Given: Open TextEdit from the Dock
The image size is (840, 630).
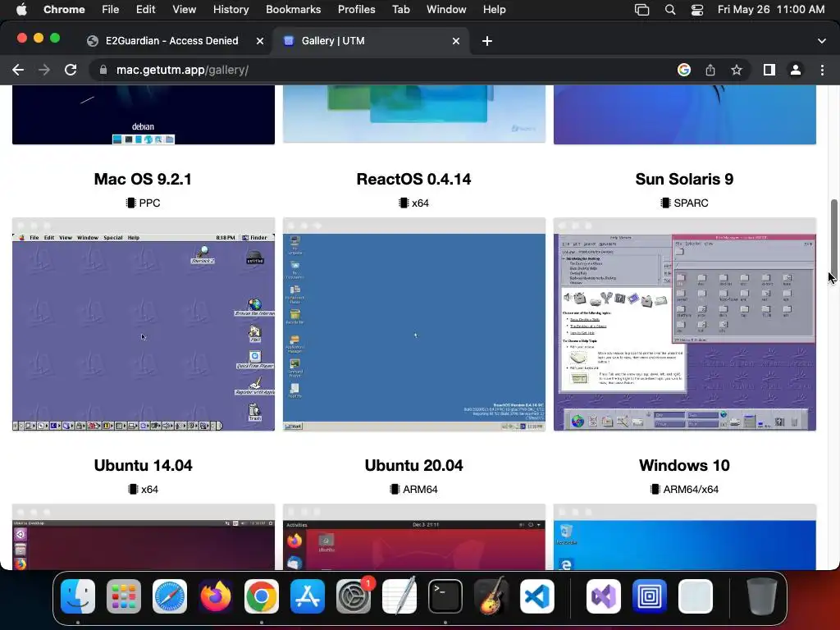Looking at the screenshot, I should (x=399, y=596).
